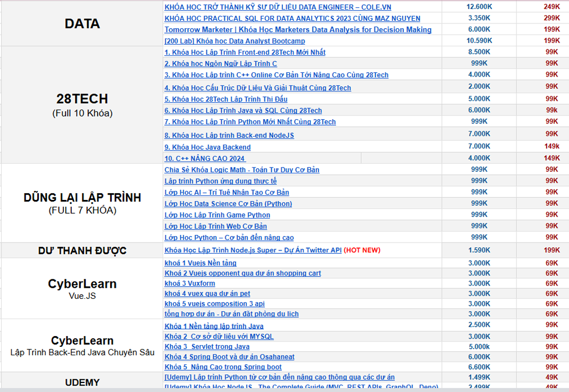Click the 28Tech Java Backend course link
This screenshot has height=392, width=569.
[x=207, y=147]
